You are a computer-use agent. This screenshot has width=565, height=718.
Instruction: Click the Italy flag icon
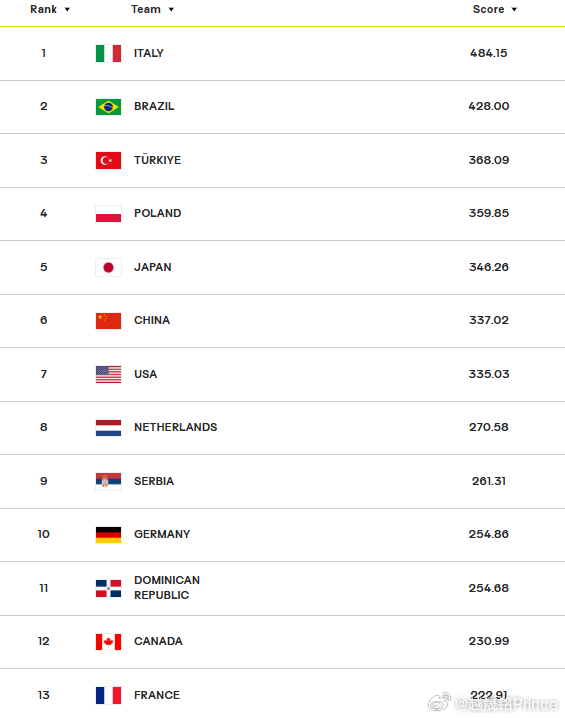pyautogui.click(x=109, y=53)
